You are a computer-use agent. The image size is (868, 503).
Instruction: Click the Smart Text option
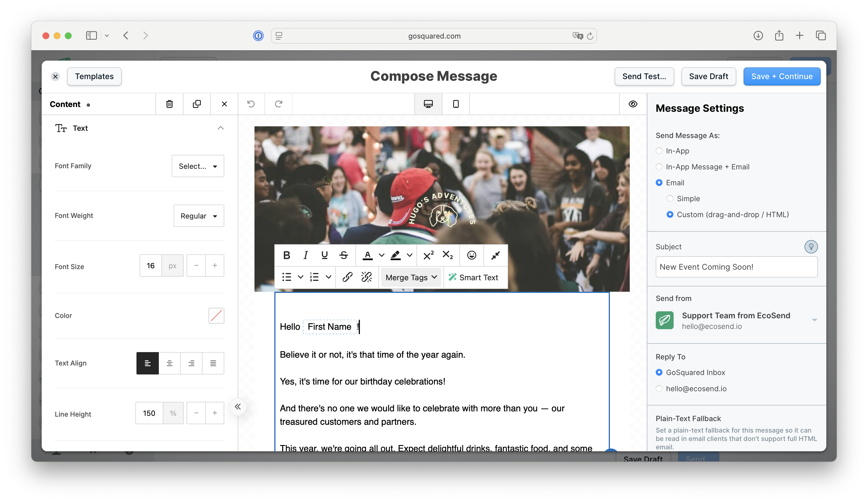[x=474, y=277]
